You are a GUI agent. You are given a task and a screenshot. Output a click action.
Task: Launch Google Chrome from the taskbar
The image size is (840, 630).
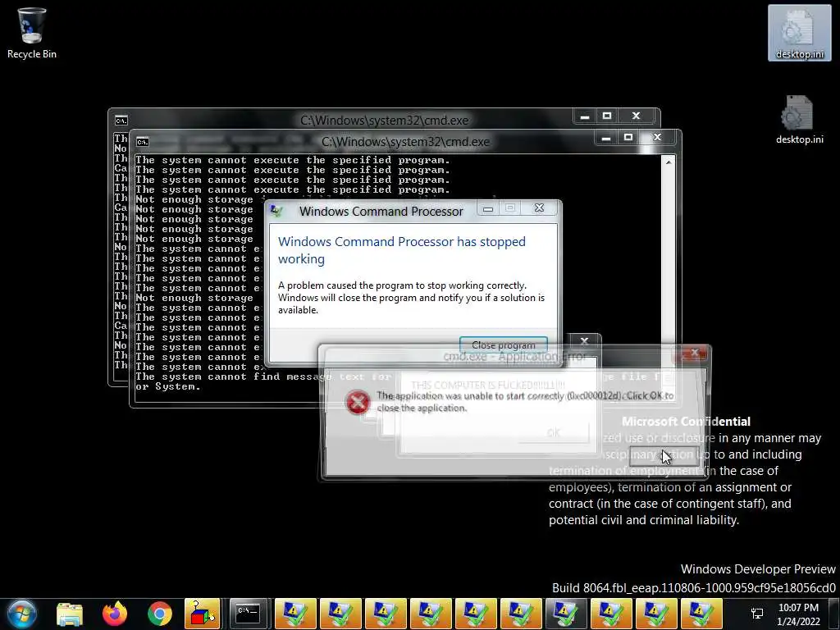(160, 614)
